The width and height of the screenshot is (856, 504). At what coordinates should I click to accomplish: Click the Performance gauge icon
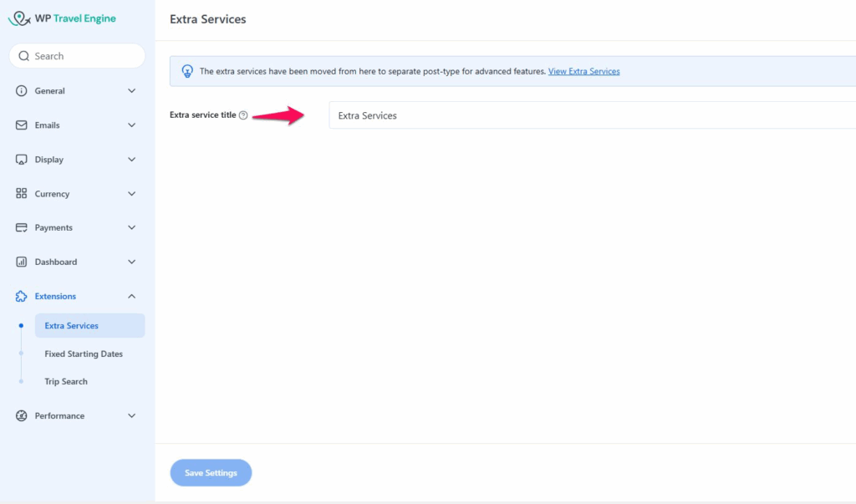point(22,415)
